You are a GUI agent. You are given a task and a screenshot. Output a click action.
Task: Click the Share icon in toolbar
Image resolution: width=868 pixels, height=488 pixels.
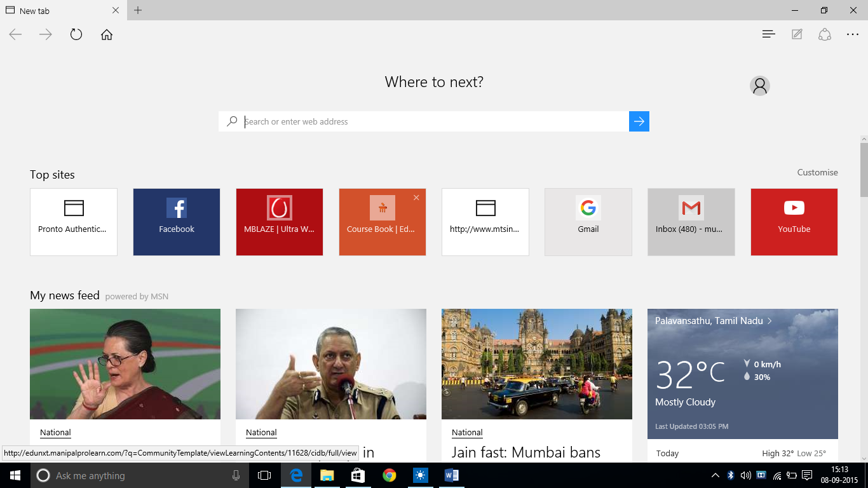[825, 34]
